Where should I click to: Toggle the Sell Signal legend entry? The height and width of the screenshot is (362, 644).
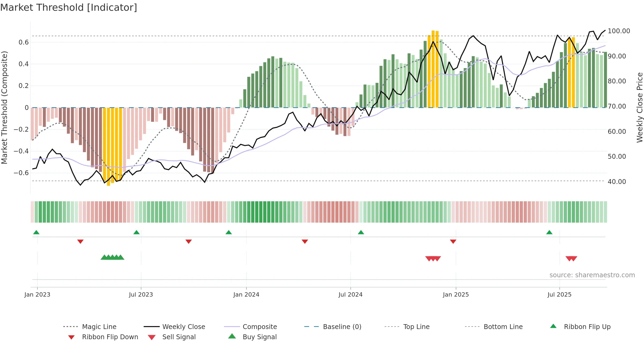point(172,337)
